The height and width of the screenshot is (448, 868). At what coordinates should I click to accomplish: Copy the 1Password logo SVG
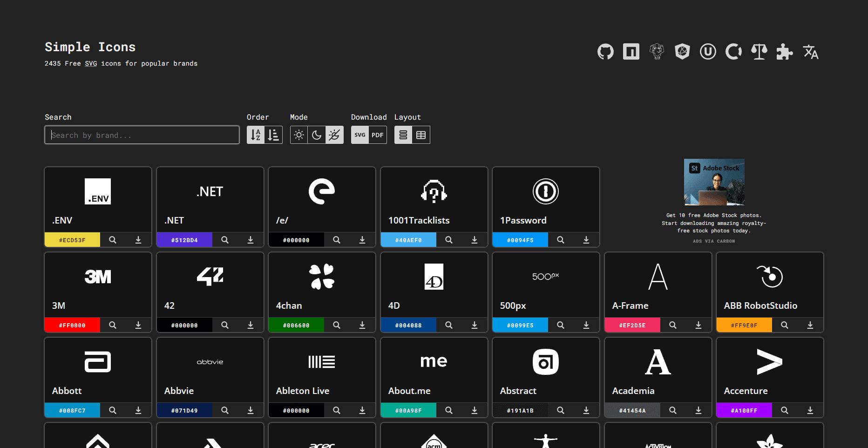[x=546, y=191]
